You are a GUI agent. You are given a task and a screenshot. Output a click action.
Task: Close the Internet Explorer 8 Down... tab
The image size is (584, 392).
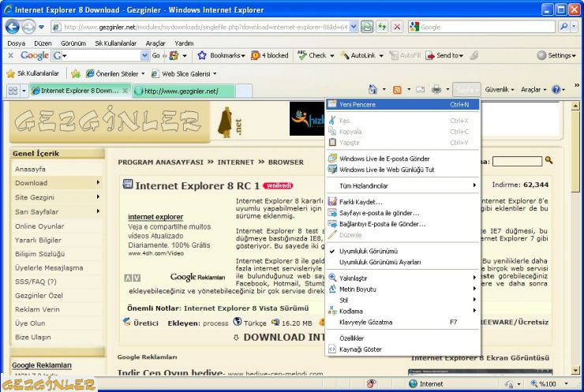125,91
